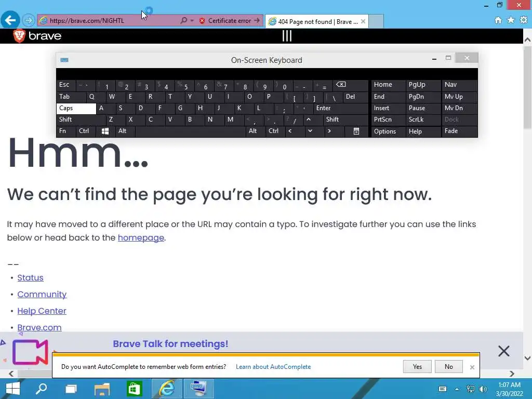The width and height of the screenshot is (532, 399).
Task: Click the vertical scrollbar up arrow
Action: [527, 39]
